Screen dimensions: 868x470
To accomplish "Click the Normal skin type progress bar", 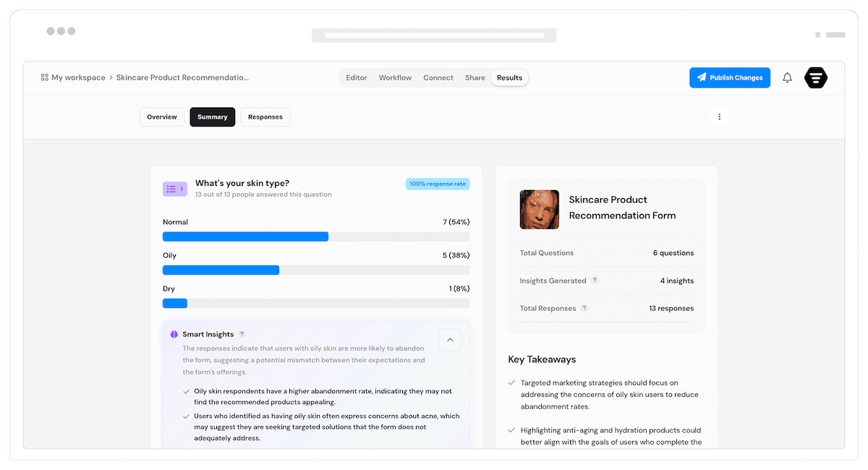I will [245, 236].
